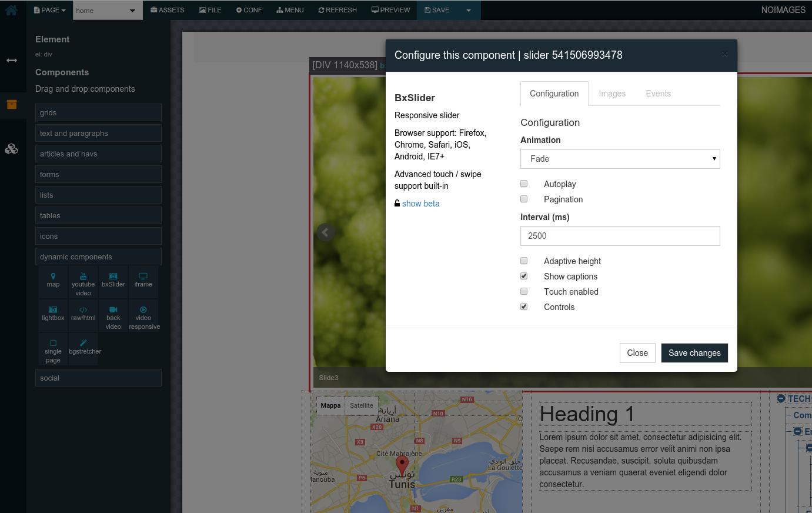Enable the Pagination checkbox
The height and width of the screenshot is (513, 812).
(x=524, y=199)
